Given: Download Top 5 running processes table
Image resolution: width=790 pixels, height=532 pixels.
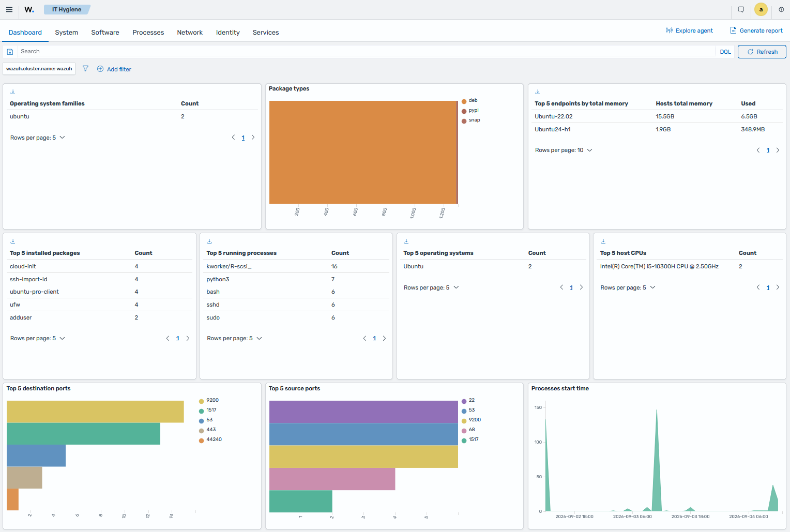Looking at the screenshot, I should pos(209,241).
